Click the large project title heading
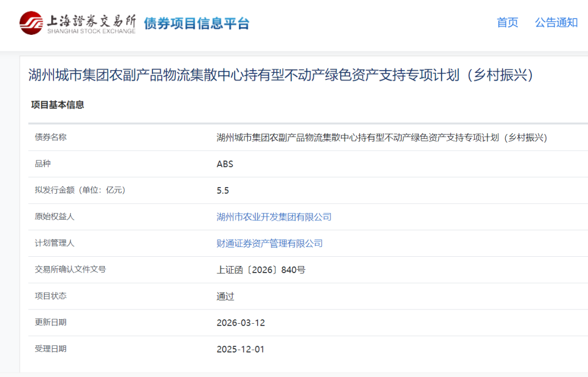The height and width of the screenshot is (377, 588). (281, 75)
